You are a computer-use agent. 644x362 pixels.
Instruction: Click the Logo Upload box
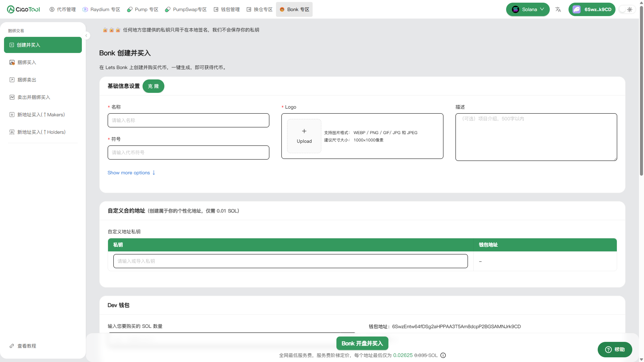tap(304, 136)
